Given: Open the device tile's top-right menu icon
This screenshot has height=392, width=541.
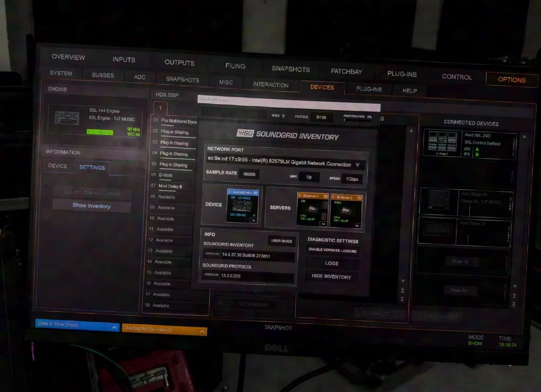Looking at the screenshot, I should click(255, 193).
